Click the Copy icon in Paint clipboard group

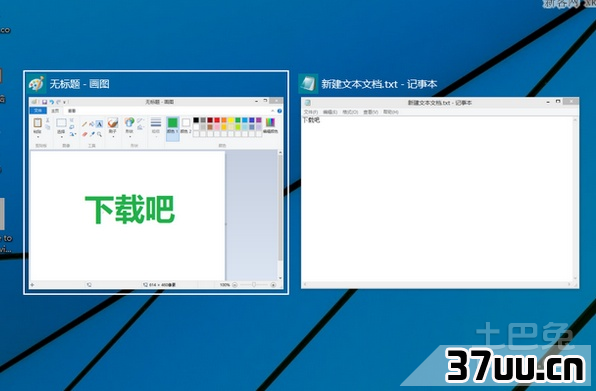click(48, 127)
